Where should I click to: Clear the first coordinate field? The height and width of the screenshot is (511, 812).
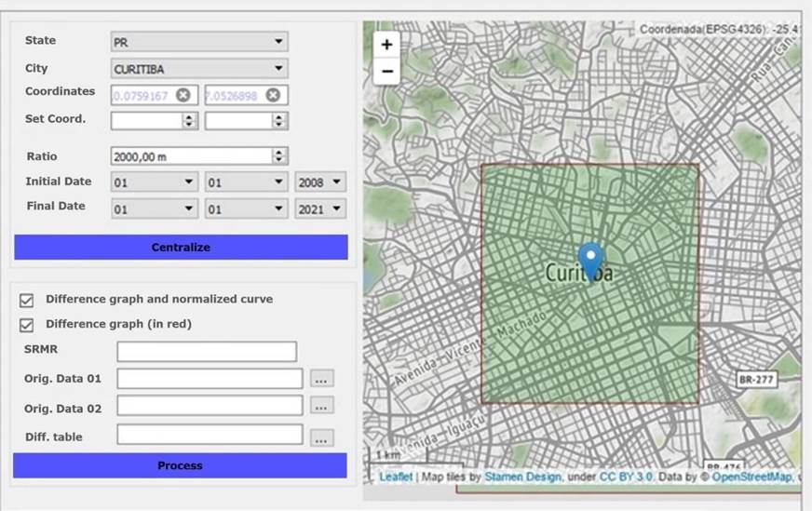tap(183, 95)
